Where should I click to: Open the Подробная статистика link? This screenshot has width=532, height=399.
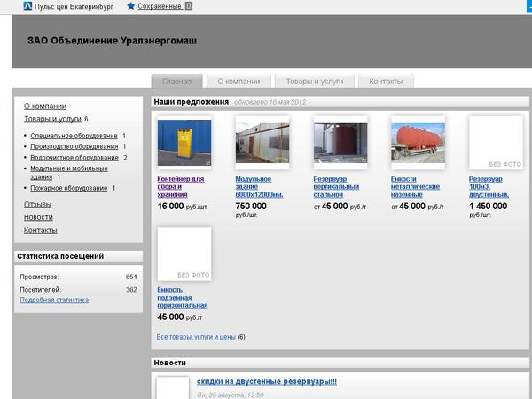point(54,300)
